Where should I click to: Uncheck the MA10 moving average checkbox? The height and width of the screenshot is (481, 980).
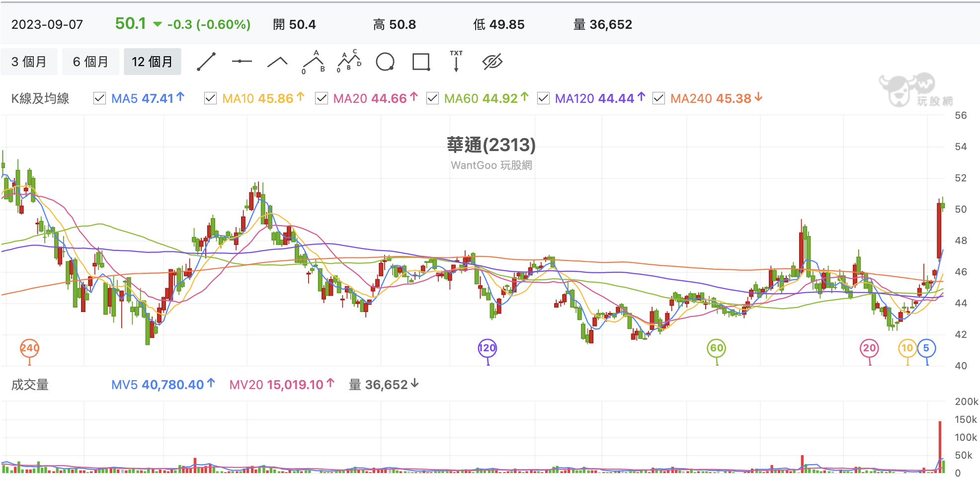[x=210, y=98]
